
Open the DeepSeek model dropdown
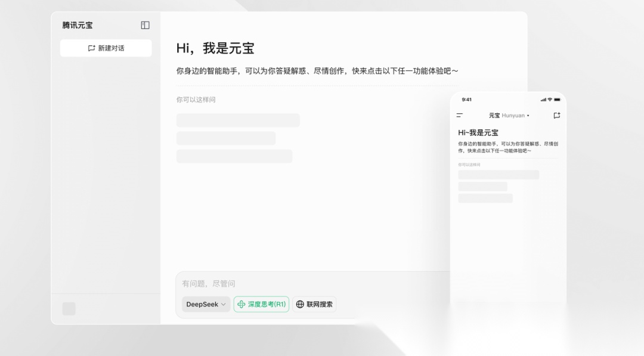206,304
